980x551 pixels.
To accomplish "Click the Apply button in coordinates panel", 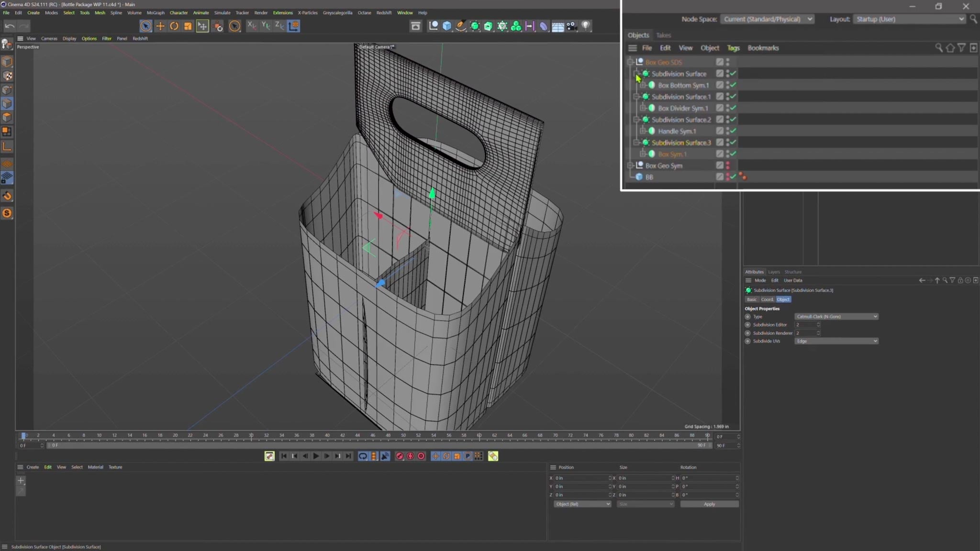I will [710, 504].
